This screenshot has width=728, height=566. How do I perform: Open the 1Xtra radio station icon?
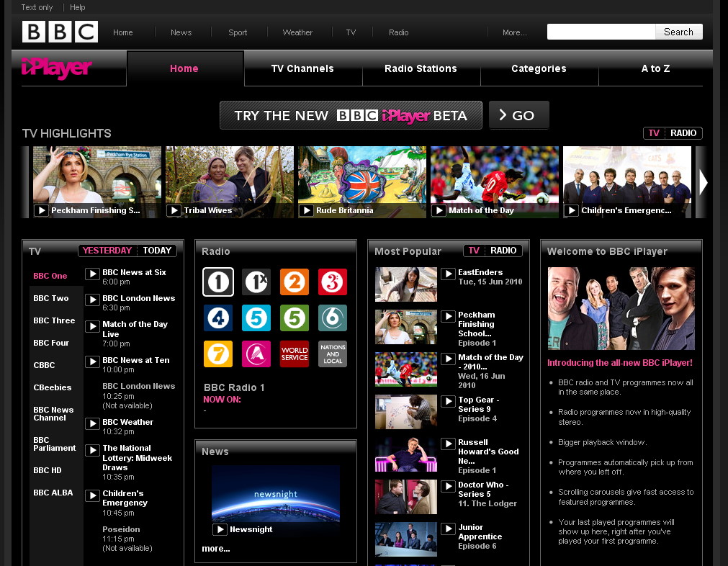(256, 282)
